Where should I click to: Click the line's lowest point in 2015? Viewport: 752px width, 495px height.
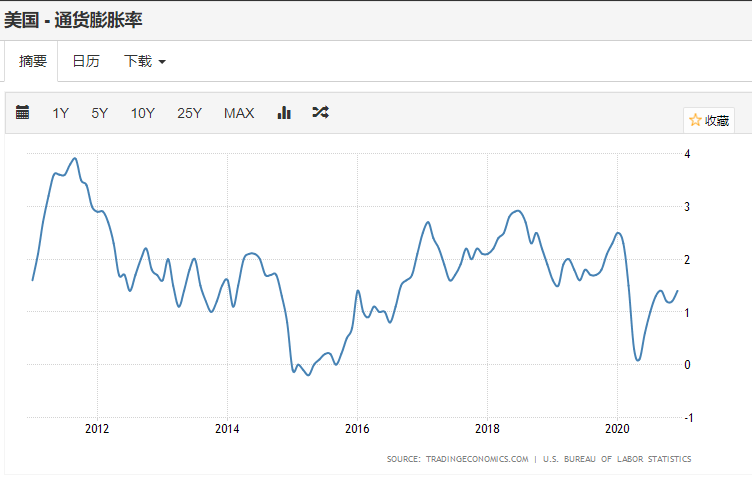[308, 375]
